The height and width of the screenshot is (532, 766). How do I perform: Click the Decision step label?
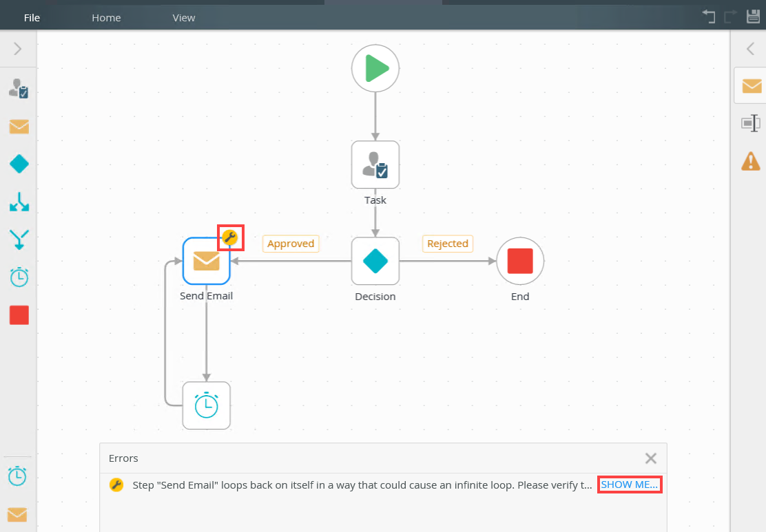(x=375, y=296)
